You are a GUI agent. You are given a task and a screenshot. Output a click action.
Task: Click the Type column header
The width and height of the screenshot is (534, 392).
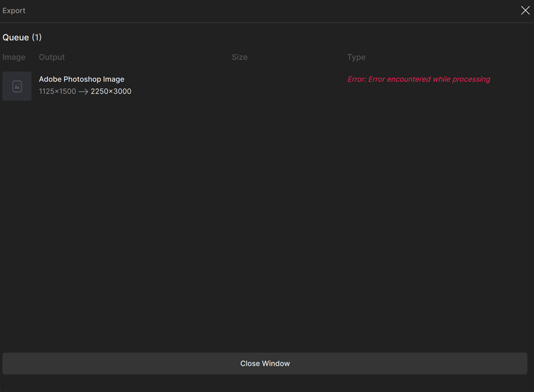356,57
